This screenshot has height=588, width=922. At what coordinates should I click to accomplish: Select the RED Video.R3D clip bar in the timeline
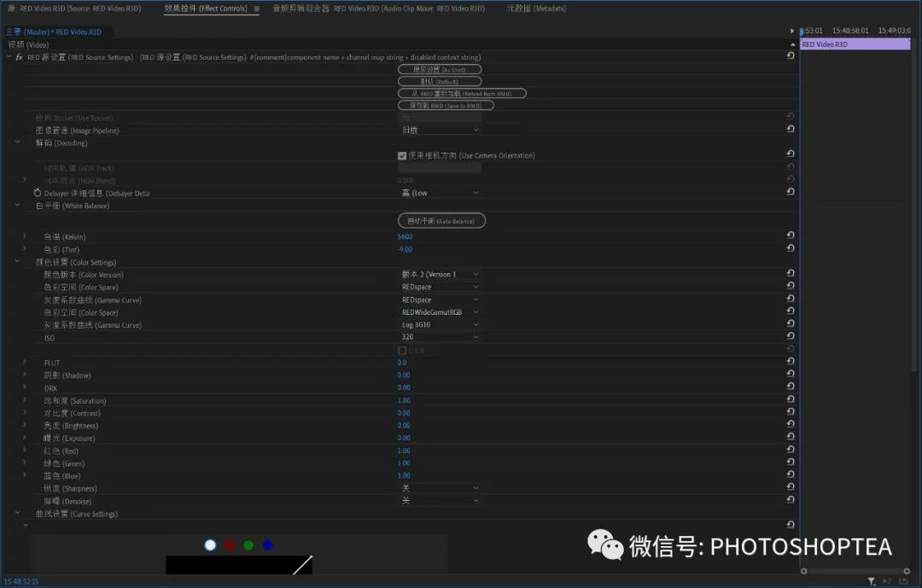[x=855, y=44]
